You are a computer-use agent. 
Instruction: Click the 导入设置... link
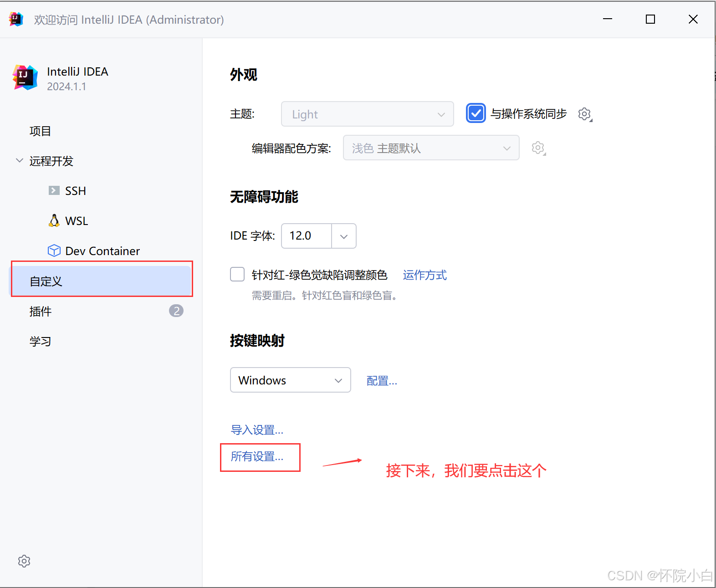pos(257,430)
